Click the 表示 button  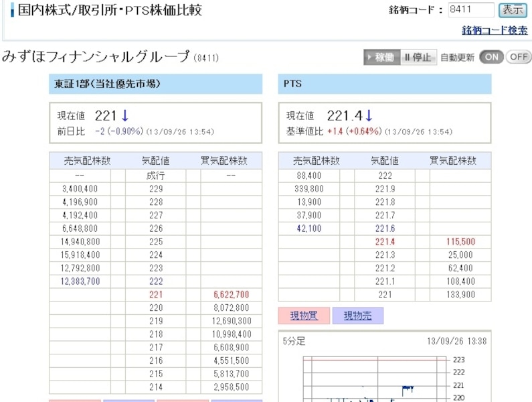513,10
